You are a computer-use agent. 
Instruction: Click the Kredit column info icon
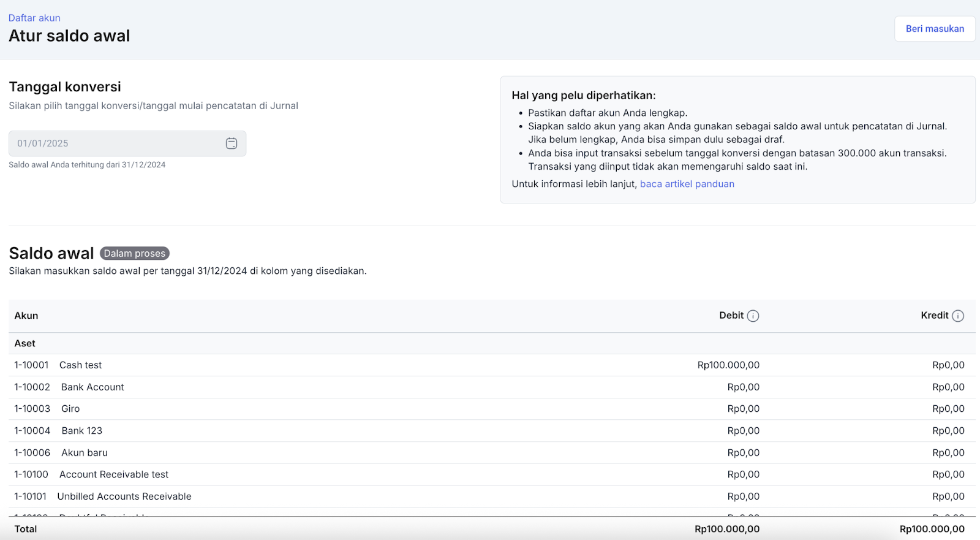(958, 316)
